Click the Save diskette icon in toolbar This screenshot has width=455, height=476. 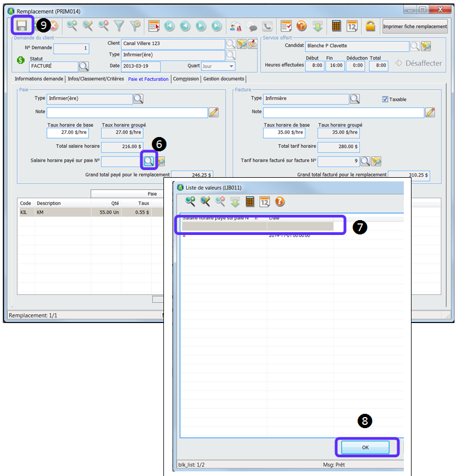coord(22,26)
